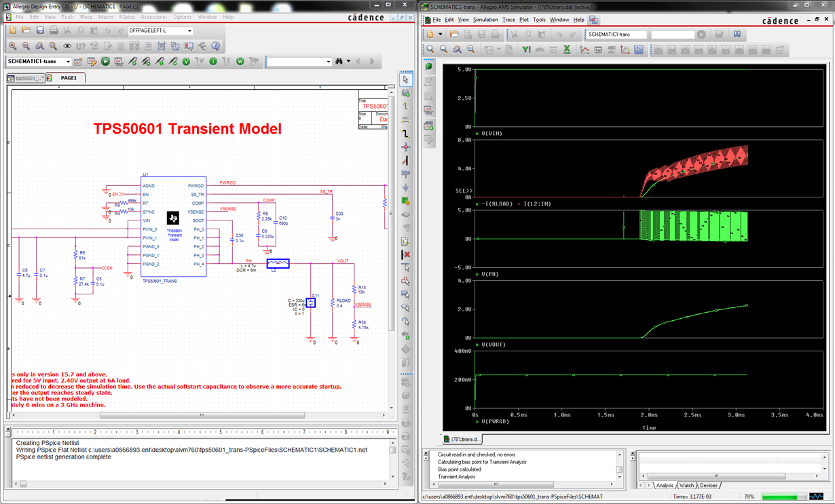Select the I(L2:IN) trace label
Viewport: 835px width, 504px height.
coord(536,204)
